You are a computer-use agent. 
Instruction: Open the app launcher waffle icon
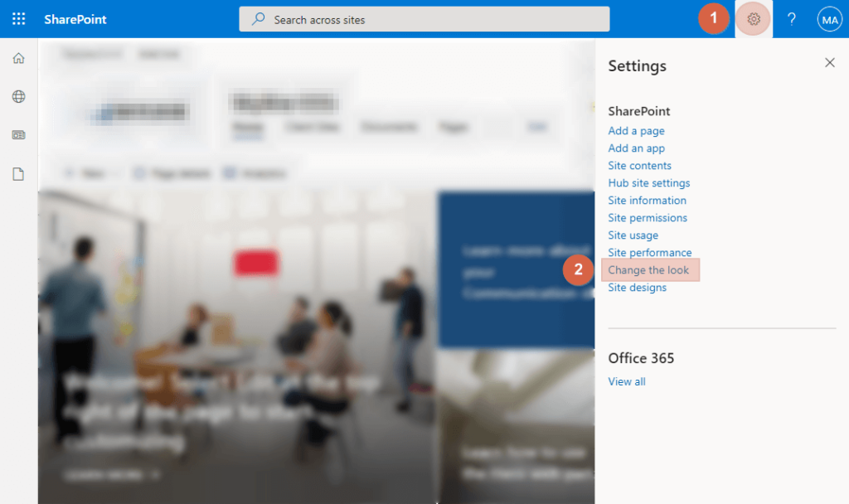18,19
